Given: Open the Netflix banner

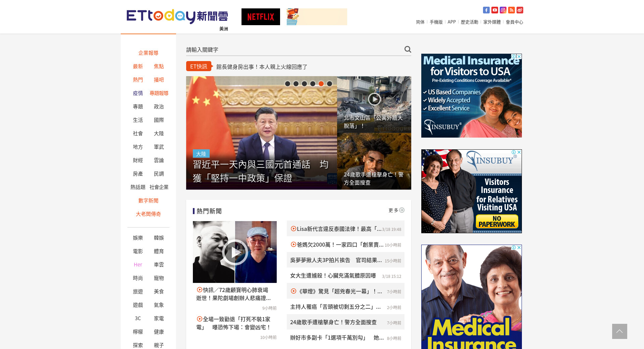Looking at the screenshot, I should pyautogui.click(x=261, y=17).
